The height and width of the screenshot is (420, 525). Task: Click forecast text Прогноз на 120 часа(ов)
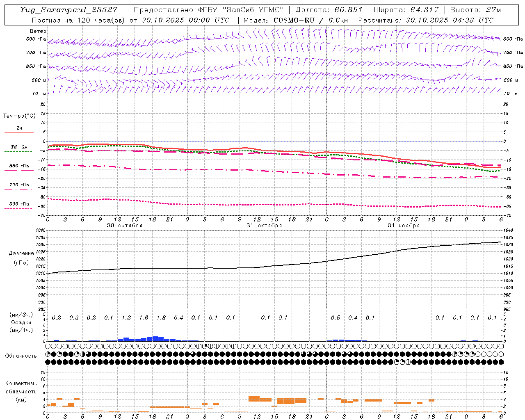click(x=79, y=20)
